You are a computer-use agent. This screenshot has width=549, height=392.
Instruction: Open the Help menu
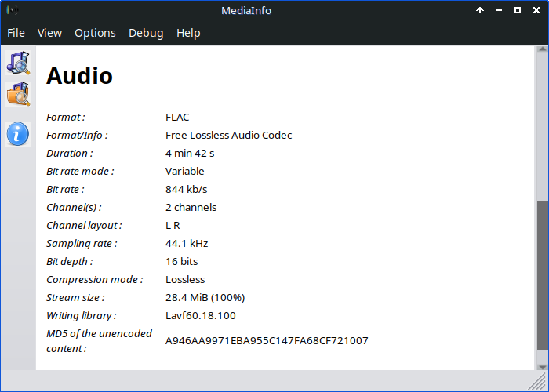(x=188, y=33)
